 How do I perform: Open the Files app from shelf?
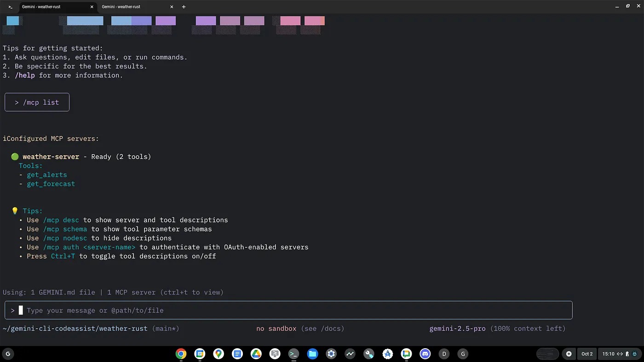(x=312, y=354)
